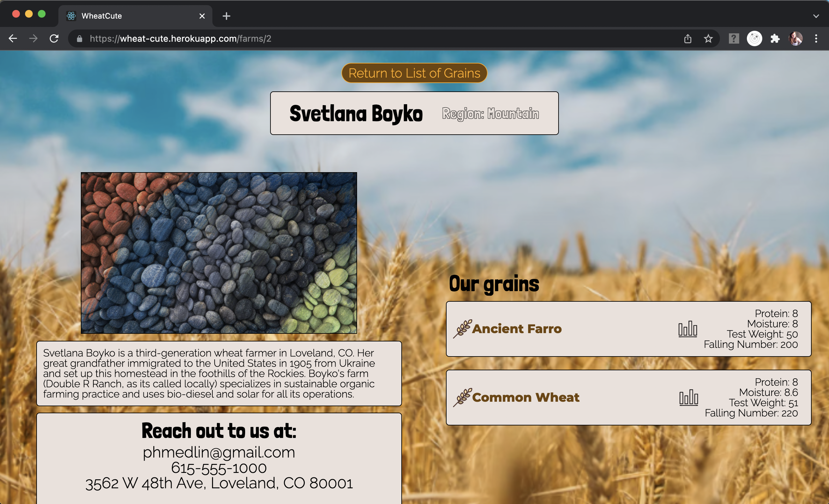Click the Region: Mountain label

491,113
